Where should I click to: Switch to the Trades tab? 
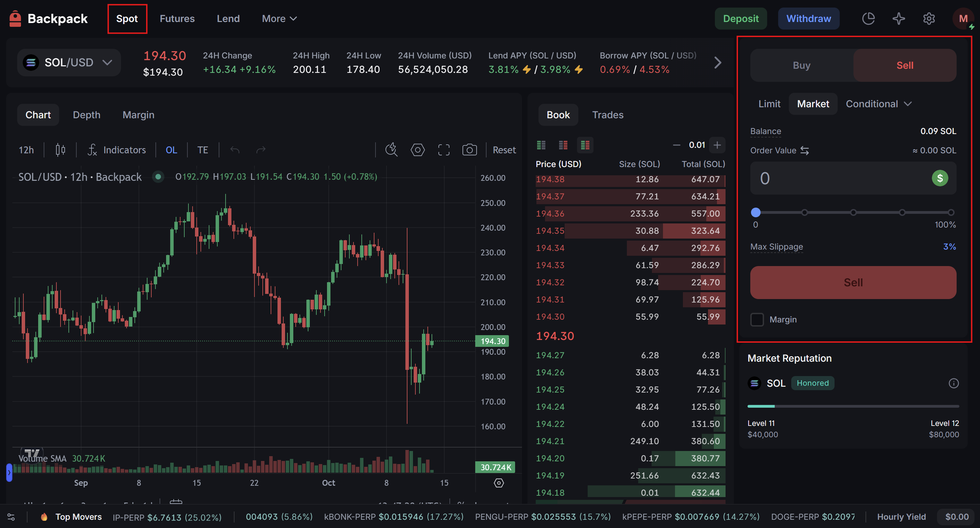(x=608, y=115)
